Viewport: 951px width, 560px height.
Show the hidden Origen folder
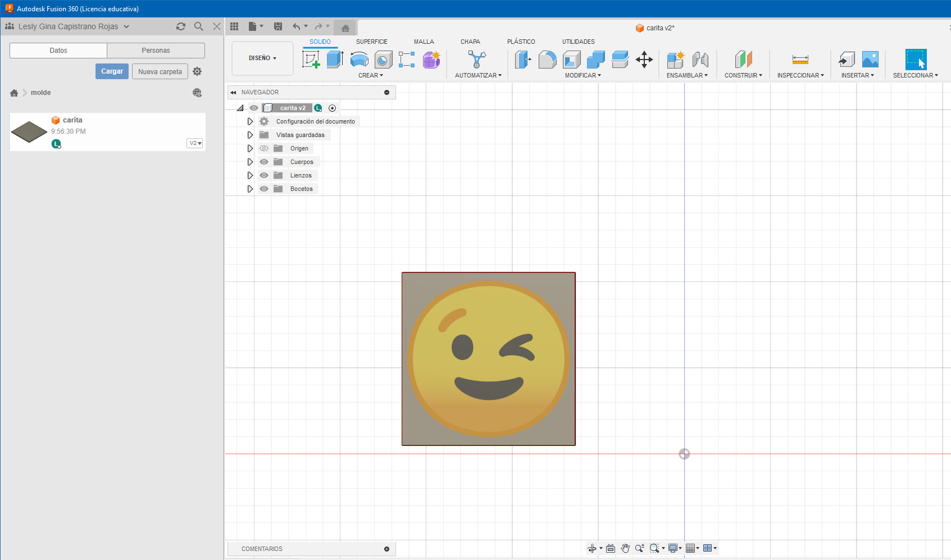[x=264, y=148]
